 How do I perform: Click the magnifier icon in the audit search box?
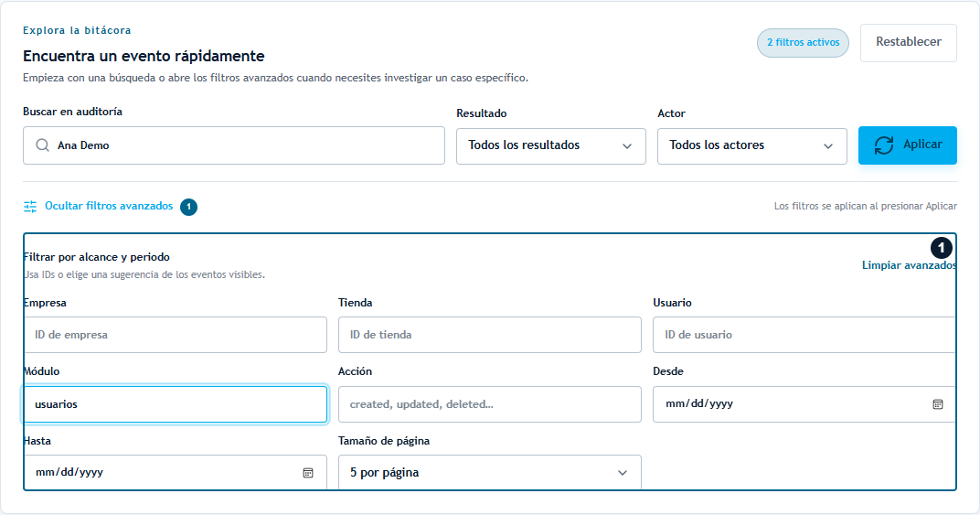[42, 145]
